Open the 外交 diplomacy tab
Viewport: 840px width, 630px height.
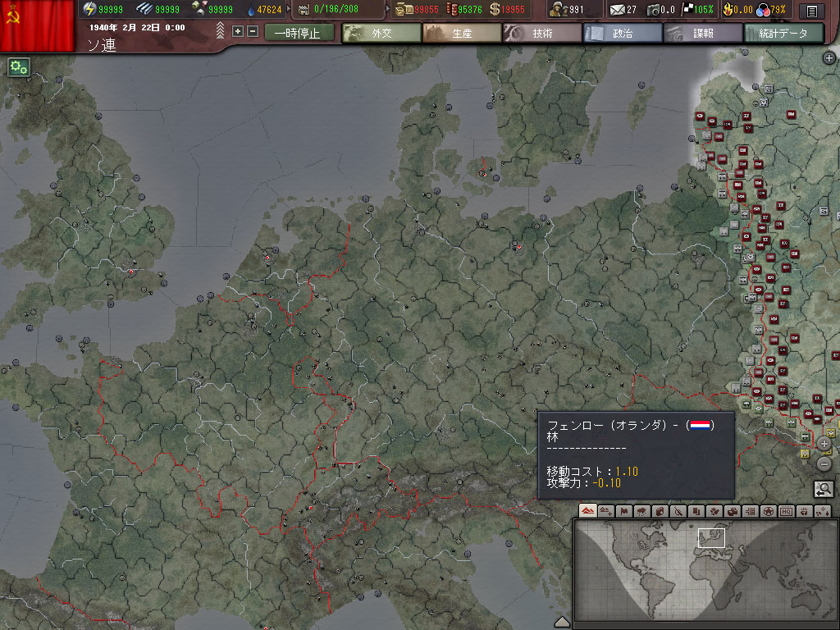381,33
